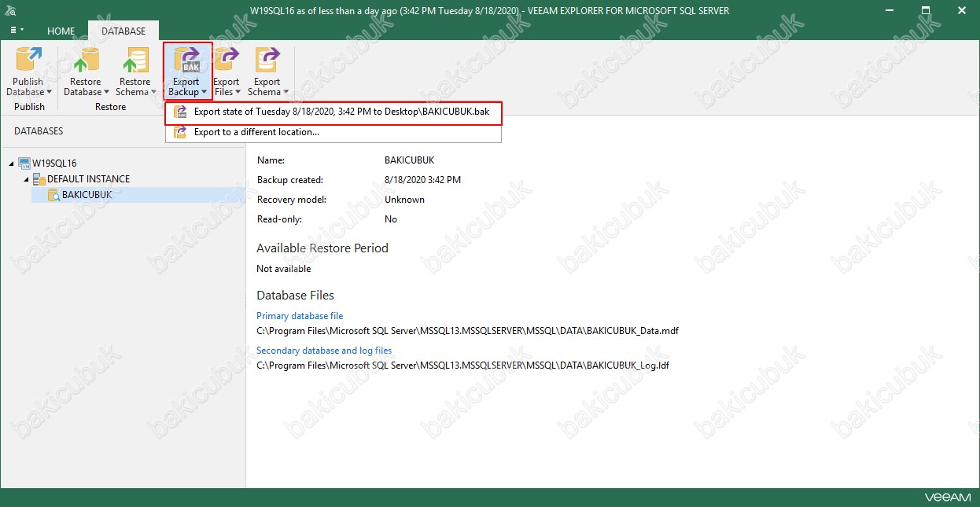Switch to the DATABASE tab

(123, 31)
